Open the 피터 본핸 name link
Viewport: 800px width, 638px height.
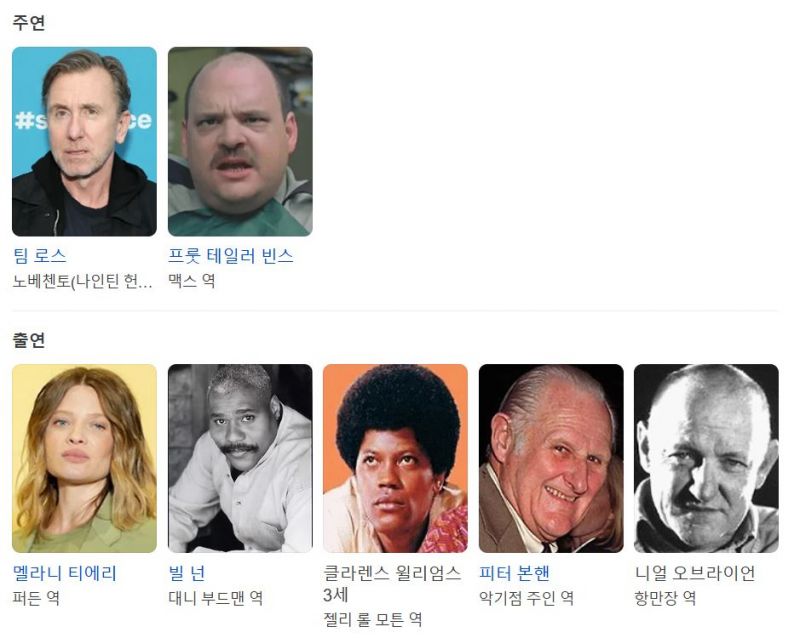[x=514, y=573]
